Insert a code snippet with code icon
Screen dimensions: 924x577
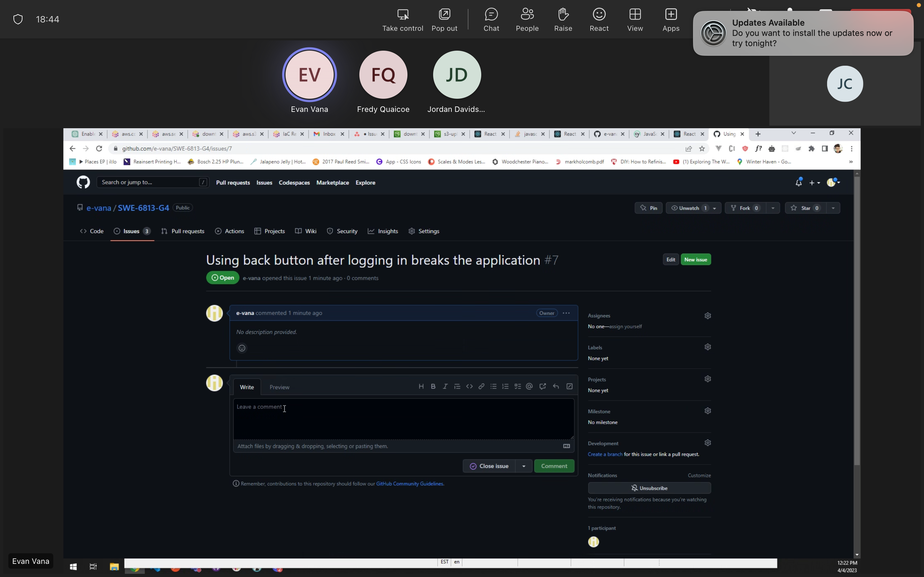coord(469,387)
